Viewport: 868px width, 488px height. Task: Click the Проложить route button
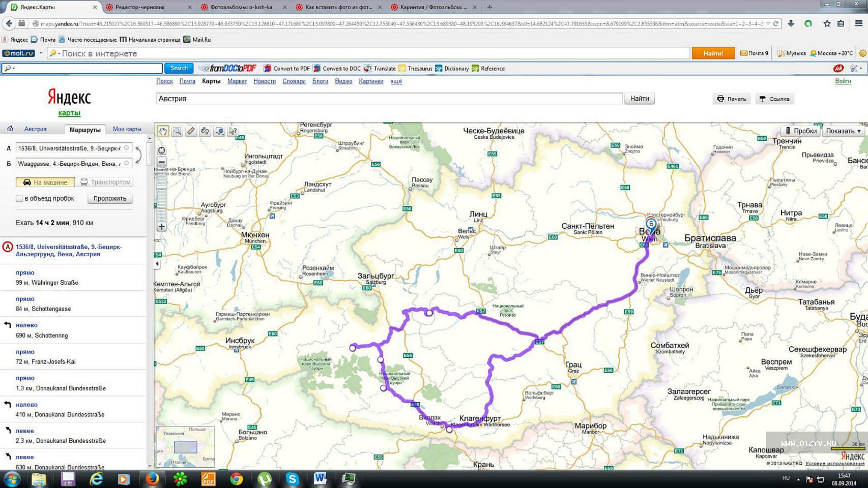110,198
